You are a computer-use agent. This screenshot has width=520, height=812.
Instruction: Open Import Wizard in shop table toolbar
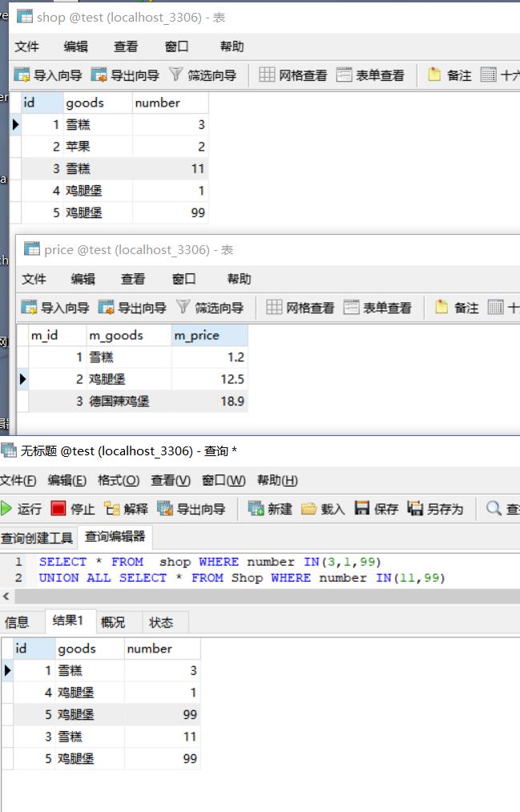[x=22, y=75]
